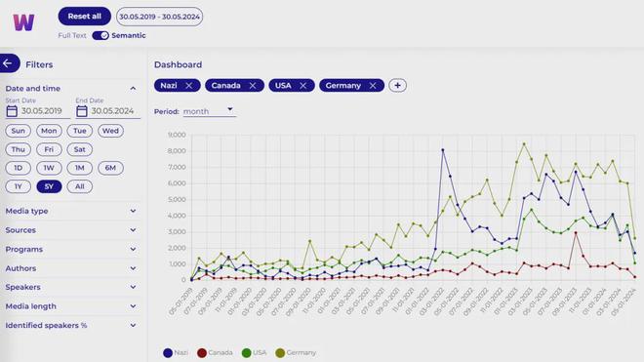644x362 pixels.
Task: Remove the USA keyword chip
Action: pyautogui.click(x=303, y=86)
